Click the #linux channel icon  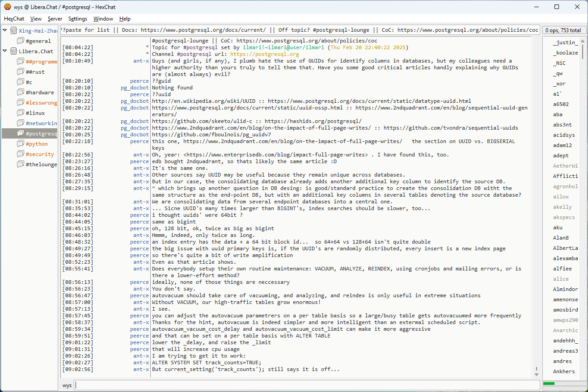pos(21,113)
